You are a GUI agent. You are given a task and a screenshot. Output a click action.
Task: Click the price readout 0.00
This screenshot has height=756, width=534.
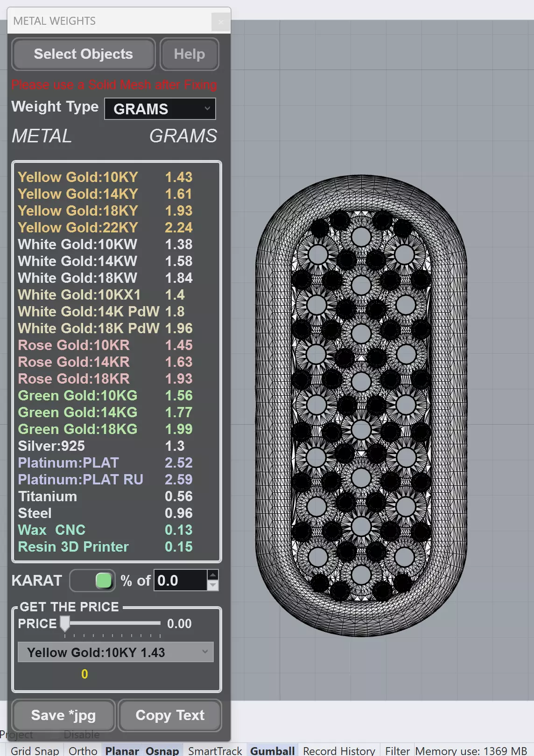(179, 624)
